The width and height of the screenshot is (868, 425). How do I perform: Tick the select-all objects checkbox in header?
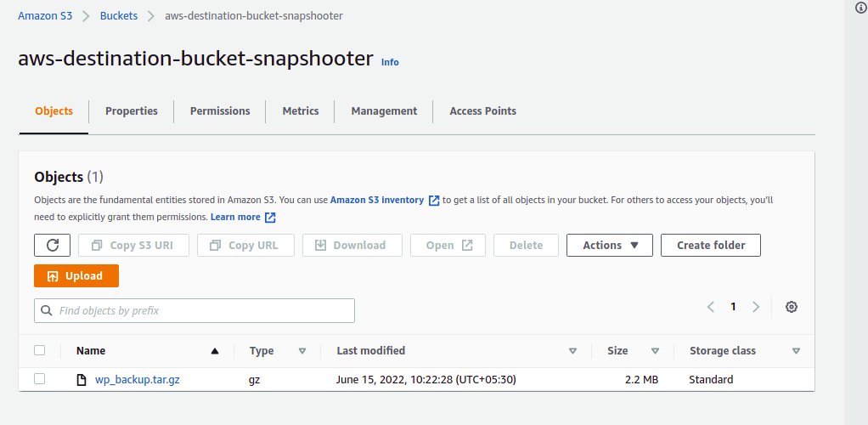pyautogui.click(x=39, y=350)
